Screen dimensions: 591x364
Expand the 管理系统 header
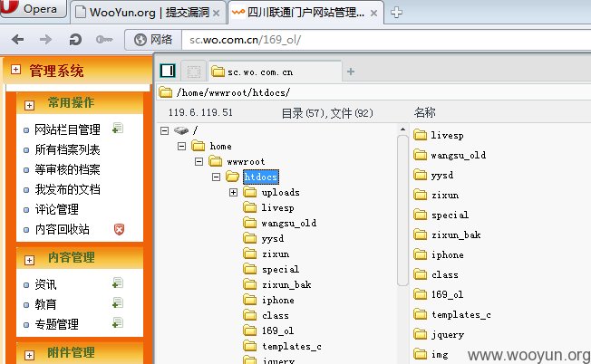coord(15,69)
